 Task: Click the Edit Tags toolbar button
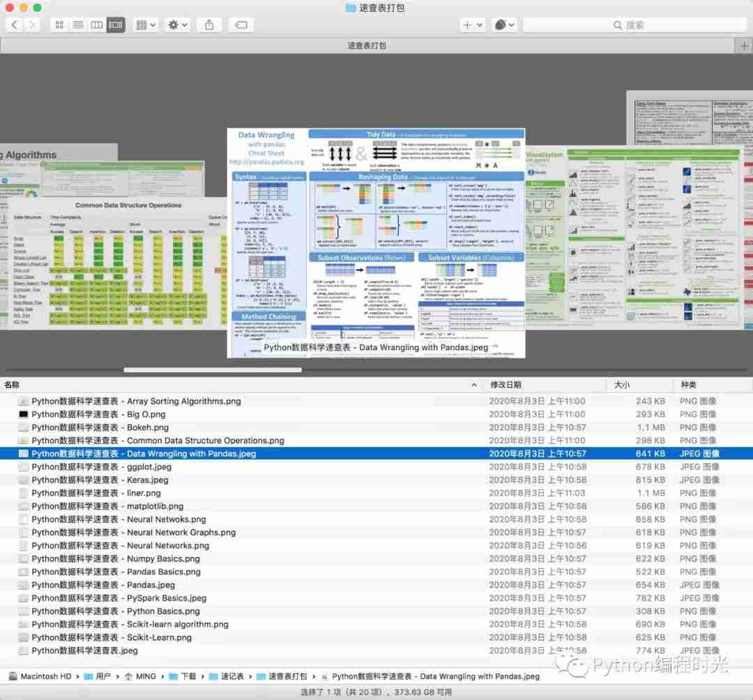click(x=241, y=25)
